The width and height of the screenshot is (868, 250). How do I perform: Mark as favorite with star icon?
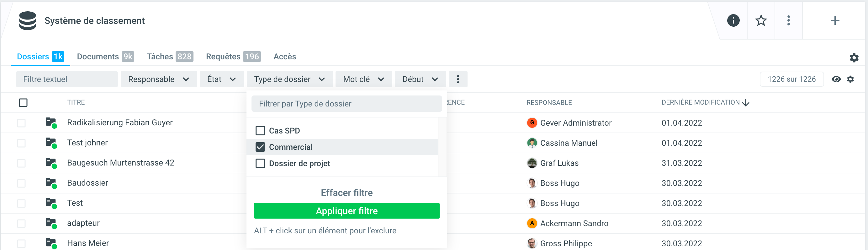[x=760, y=21]
